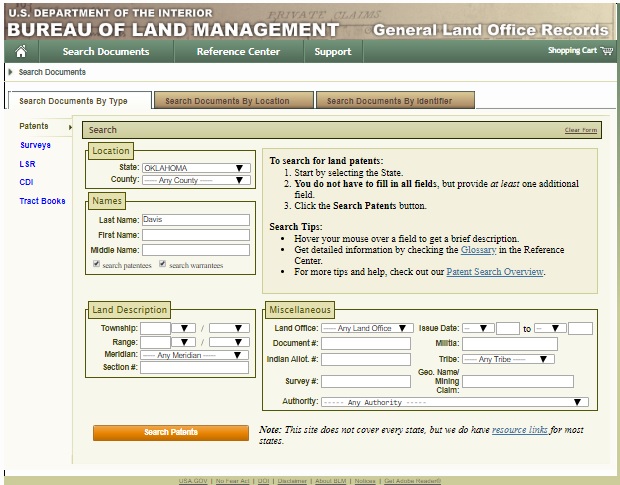This screenshot has width=620, height=485.
Task: Switch to Search Documents By Location tab
Action: point(234,100)
